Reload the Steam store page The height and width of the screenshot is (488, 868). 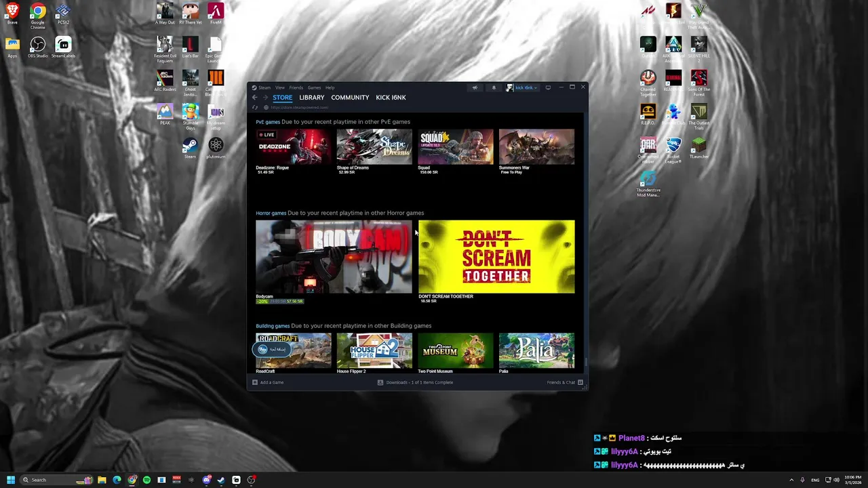255,107
